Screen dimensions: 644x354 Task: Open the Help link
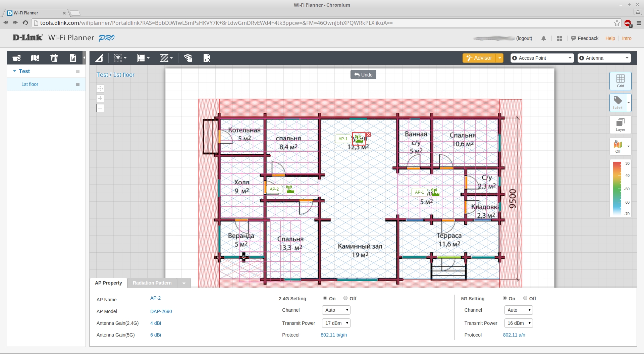[610, 38]
